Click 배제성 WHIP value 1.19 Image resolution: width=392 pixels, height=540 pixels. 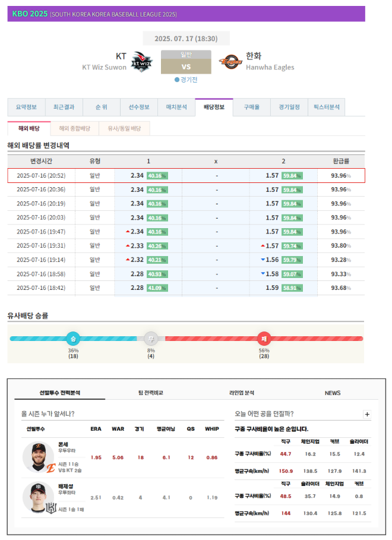tap(212, 498)
